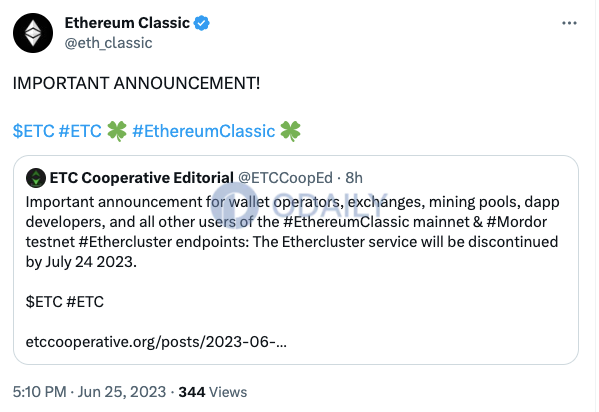Screen dimensions: 599x412
Task: Click $ETC #ETC line in quoted tweet
Action: click(x=65, y=302)
